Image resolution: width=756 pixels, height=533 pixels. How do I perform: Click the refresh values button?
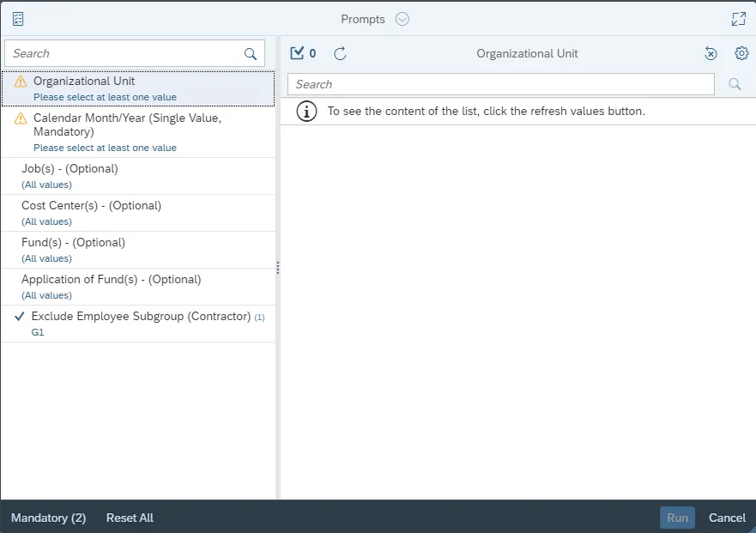click(x=340, y=53)
